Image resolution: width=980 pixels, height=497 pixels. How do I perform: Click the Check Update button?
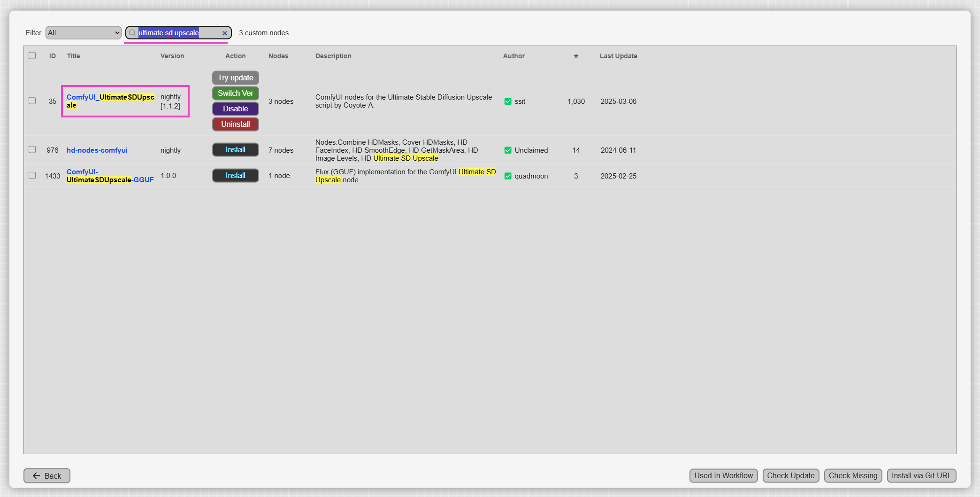791,476
